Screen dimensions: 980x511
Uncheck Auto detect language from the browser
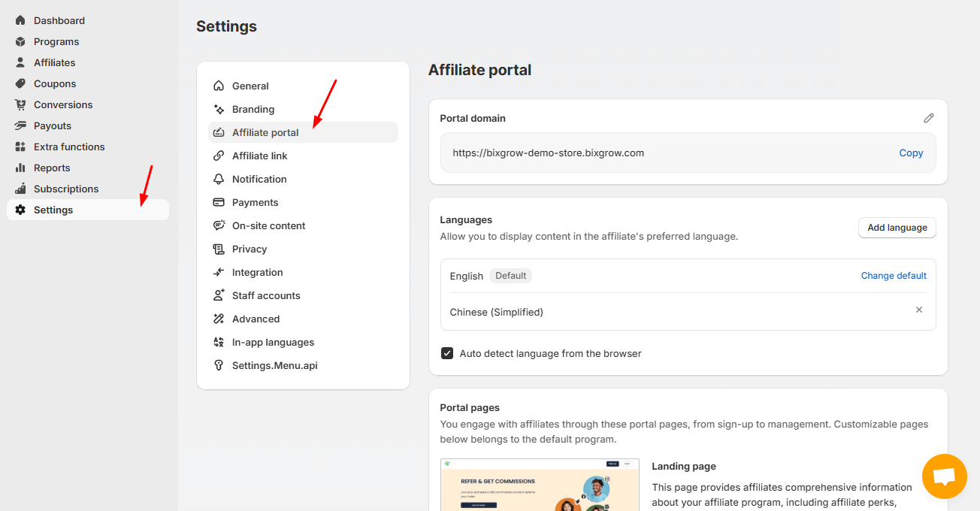point(447,353)
